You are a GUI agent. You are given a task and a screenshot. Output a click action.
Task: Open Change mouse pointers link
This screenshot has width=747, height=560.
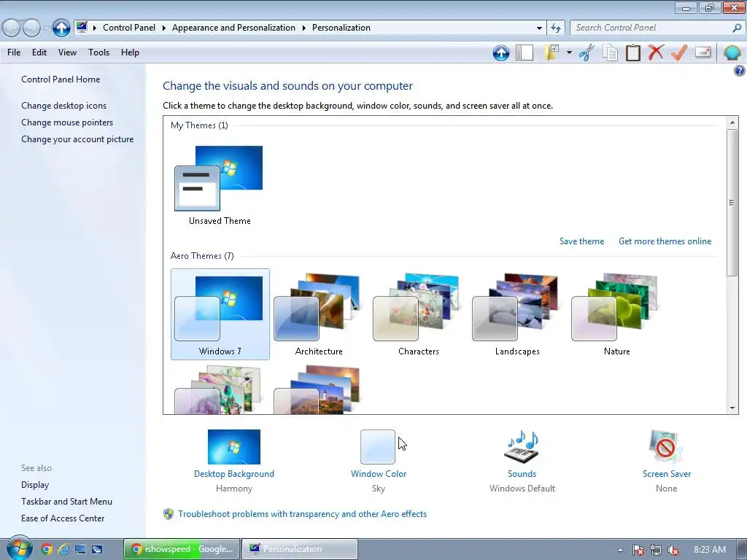(x=67, y=122)
